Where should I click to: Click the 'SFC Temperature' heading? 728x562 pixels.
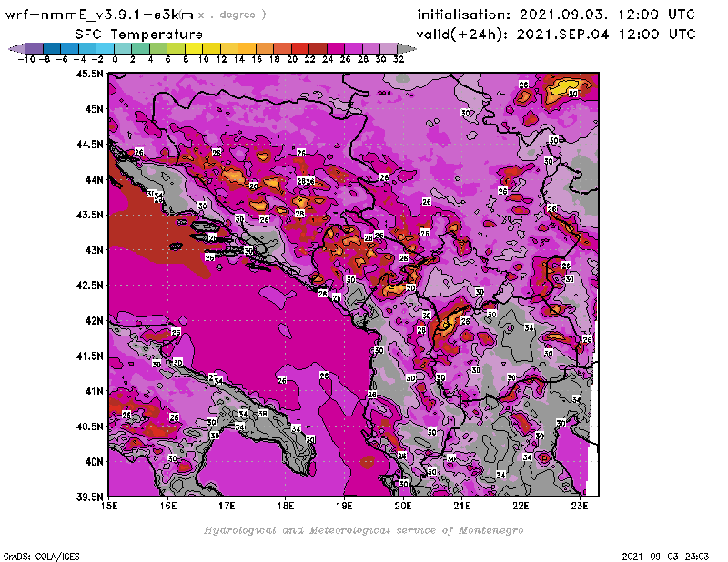click(x=139, y=35)
